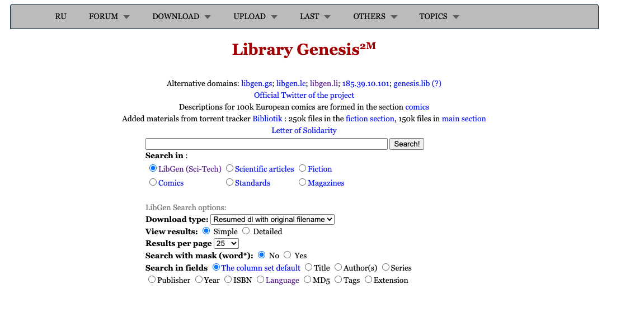Open Official Twitter of the project link
This screenshot has height=317, width=644.
pos(304,95)
